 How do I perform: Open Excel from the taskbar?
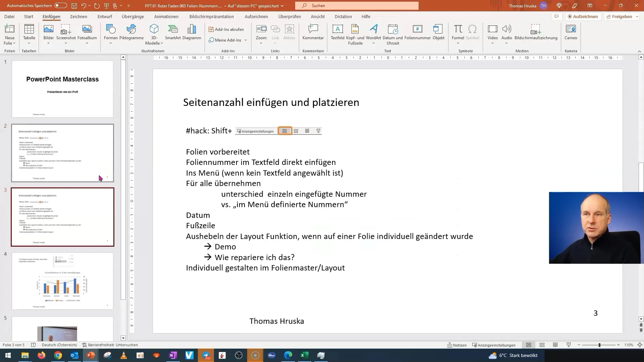point(304,355)
